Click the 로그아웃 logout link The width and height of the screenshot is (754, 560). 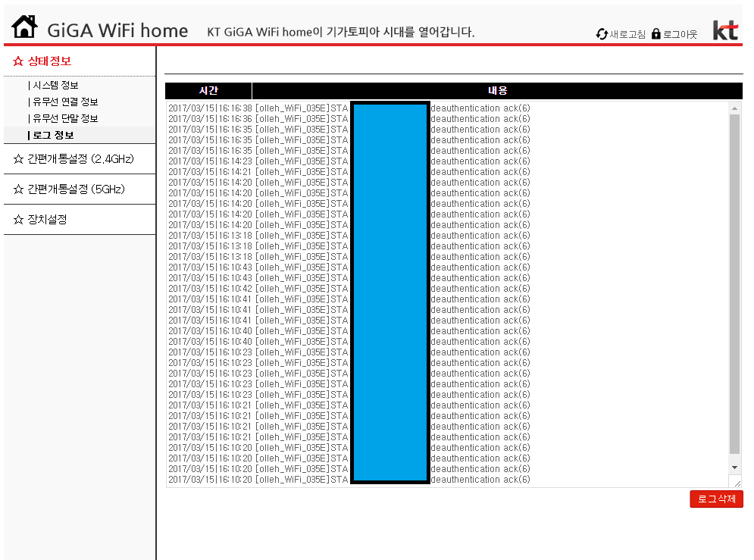680,34
